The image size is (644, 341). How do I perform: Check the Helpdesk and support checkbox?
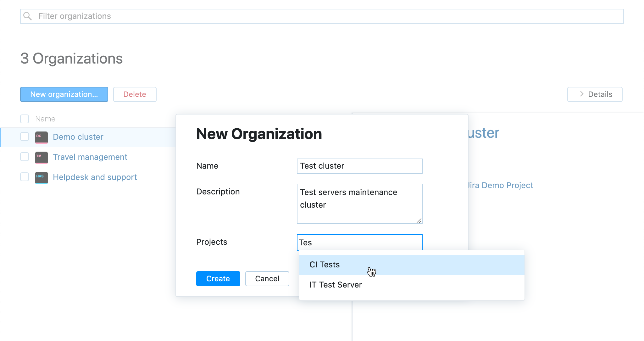(25, 177)
